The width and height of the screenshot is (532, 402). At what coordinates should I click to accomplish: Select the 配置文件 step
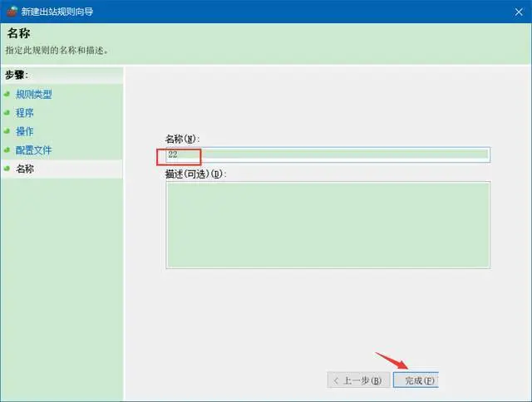point(34,150)
